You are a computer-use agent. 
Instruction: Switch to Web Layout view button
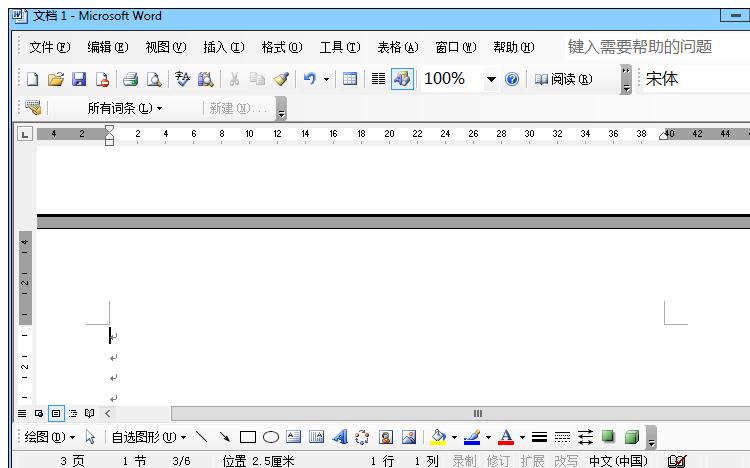39,413
